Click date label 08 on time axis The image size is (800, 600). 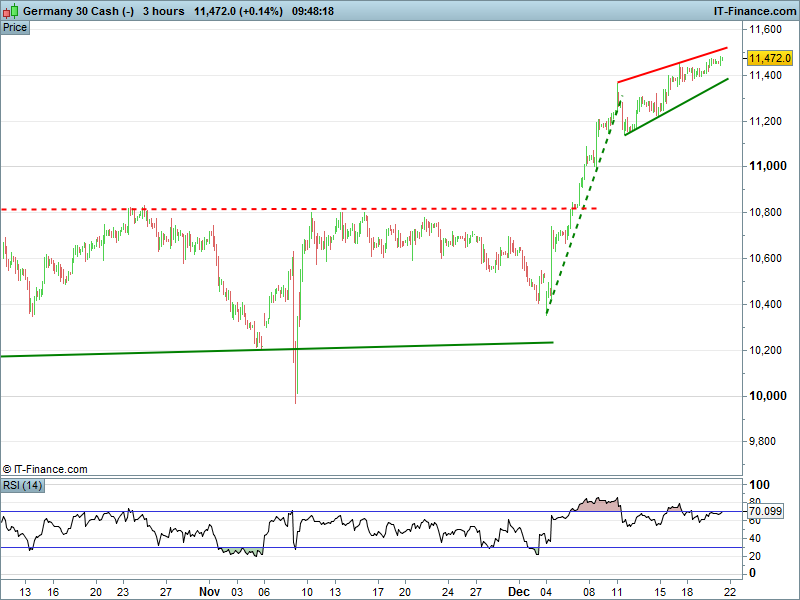coord(589,592)
